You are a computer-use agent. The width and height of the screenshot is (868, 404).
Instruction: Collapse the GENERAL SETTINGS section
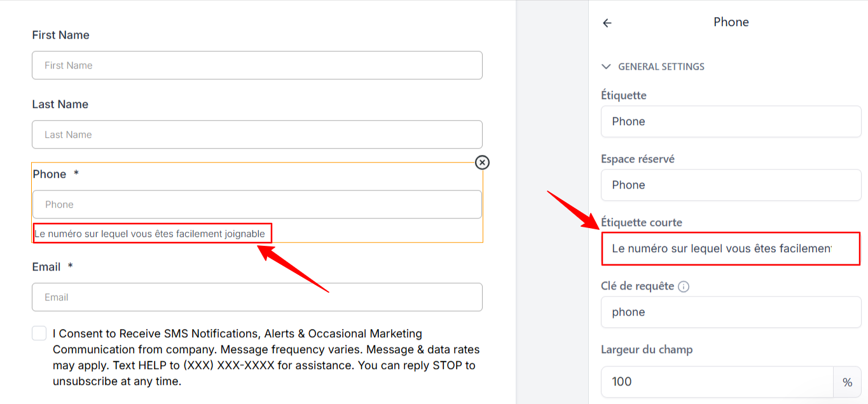606,67
